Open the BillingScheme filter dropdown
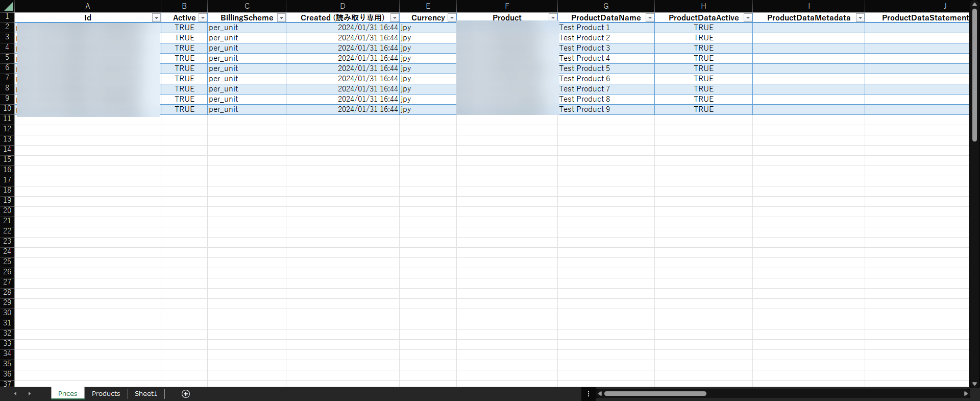 click(281, 18)
